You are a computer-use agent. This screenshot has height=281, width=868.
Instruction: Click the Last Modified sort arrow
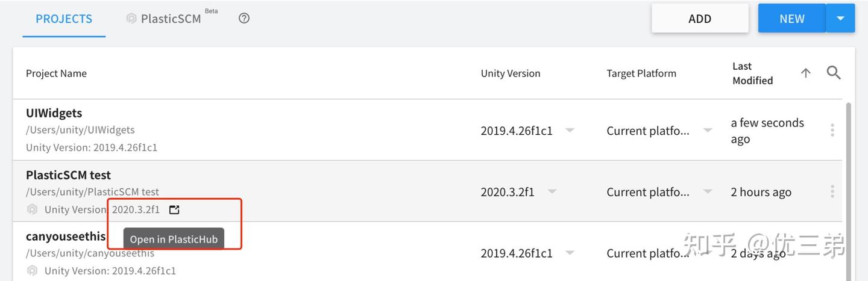(806, 73)
